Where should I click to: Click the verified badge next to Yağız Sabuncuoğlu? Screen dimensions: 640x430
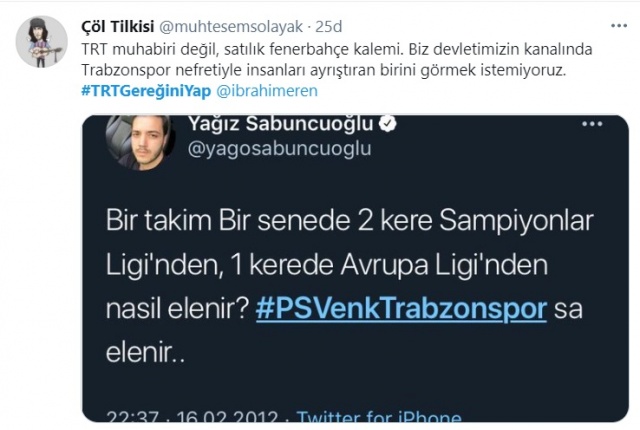[x=388, y=124]
